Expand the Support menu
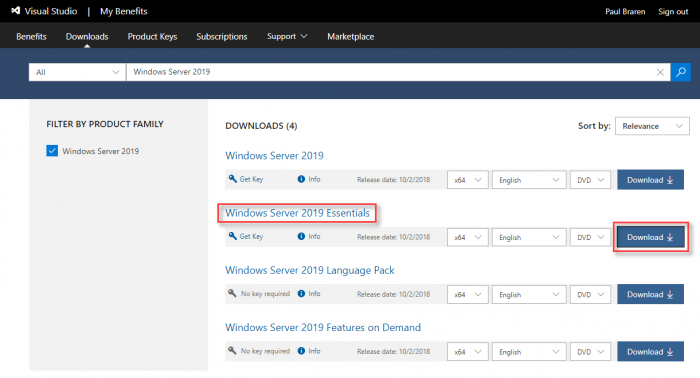The height and width of the screenshot is (378, 700). point(287,36)
